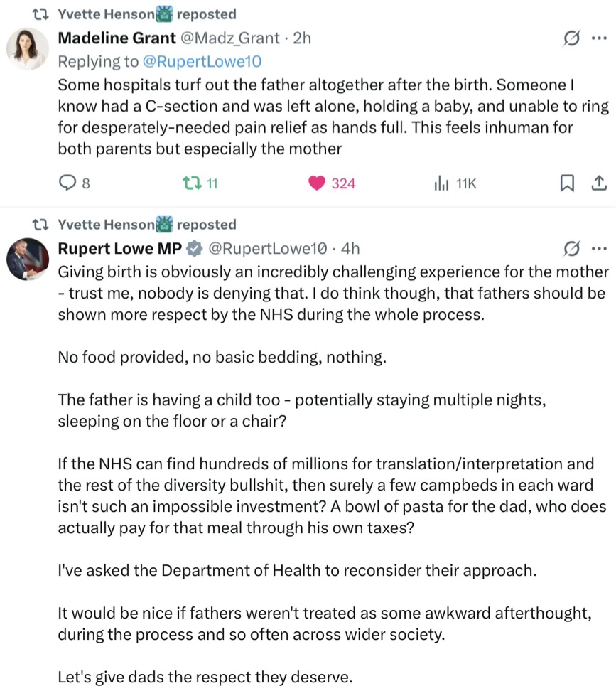The height and width of the screenshot is (696, 616).
Task: Share Madeline Grant's post
Action: click(x=599, y=183)
